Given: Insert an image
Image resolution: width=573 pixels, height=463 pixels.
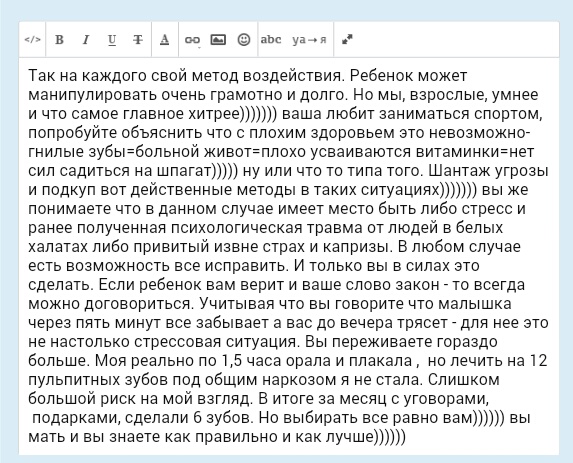Looking at the screenshot, I should pos(218,39).
